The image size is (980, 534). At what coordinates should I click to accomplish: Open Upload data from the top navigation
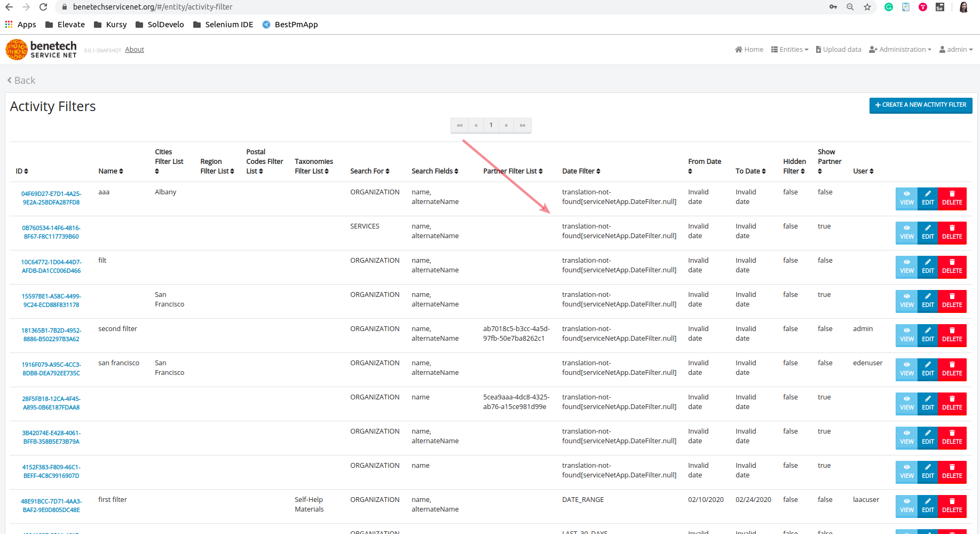[838, 49]
